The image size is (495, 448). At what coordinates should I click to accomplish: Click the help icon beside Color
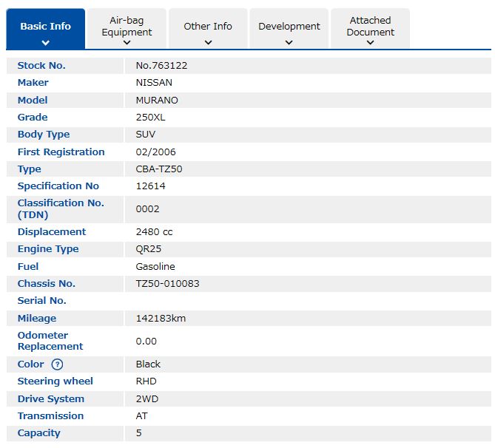point(58,364)
